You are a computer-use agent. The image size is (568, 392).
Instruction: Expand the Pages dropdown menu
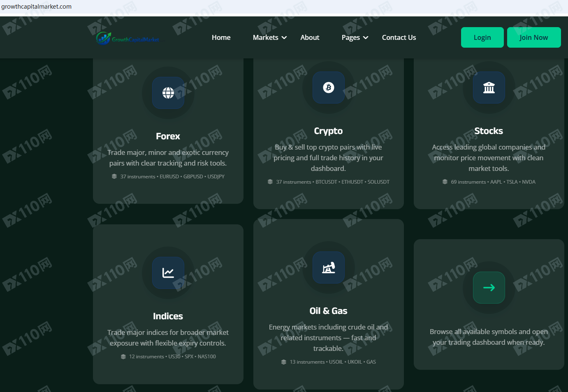355,37
